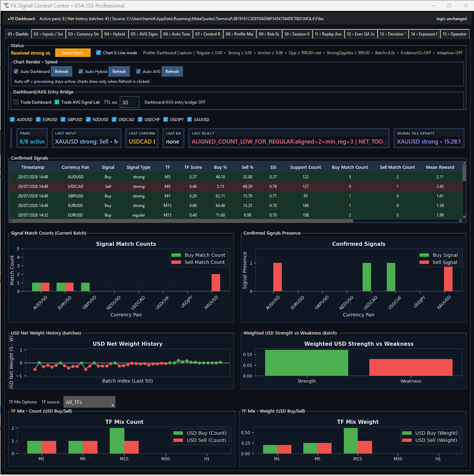Uncheck the XAUUSD pair checkbox

pyautogui.click(x=189, y=119)
